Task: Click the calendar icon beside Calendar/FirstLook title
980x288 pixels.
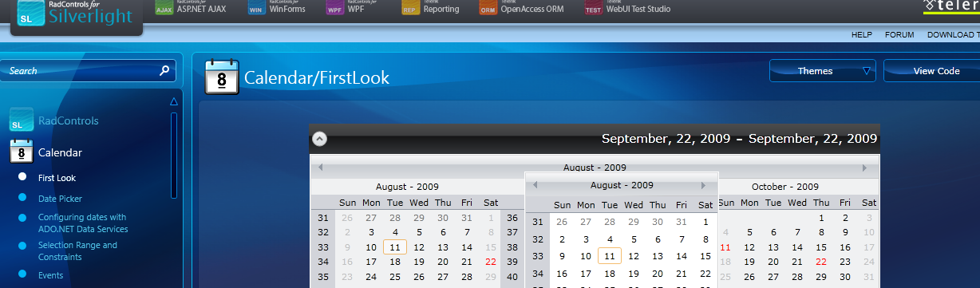Action: pyautogui.click(x=222, y=77)
